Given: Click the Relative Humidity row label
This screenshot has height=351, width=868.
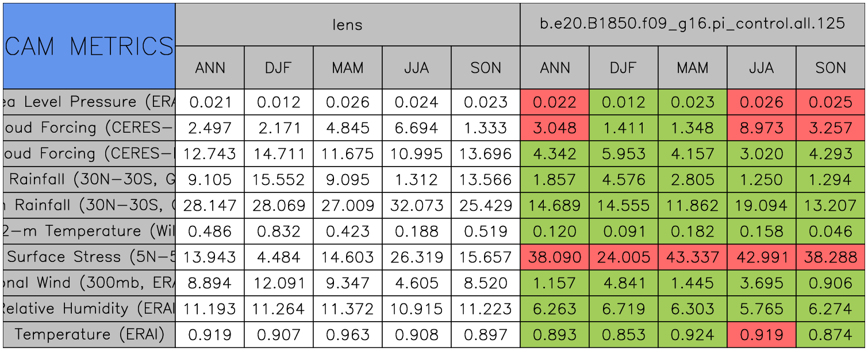Looking at the screenshot, I should 89,308.
